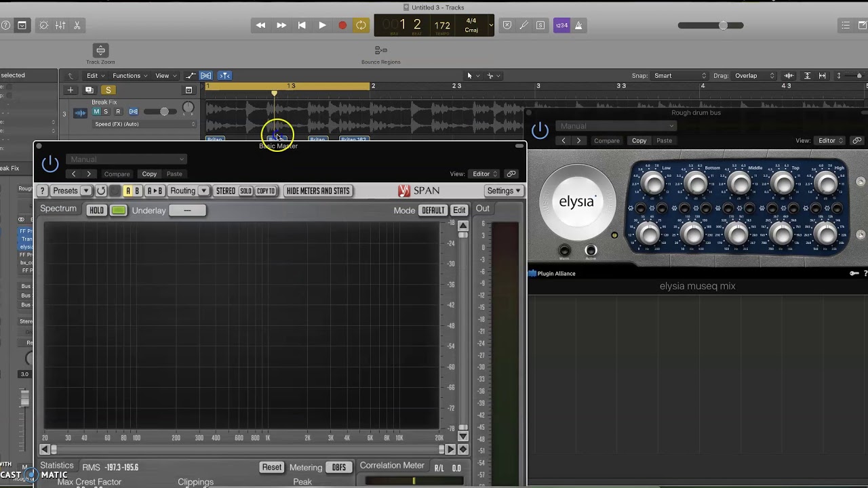Open the Editors scissors icon
Screen dimensions: 868x488
click(77, 25)
